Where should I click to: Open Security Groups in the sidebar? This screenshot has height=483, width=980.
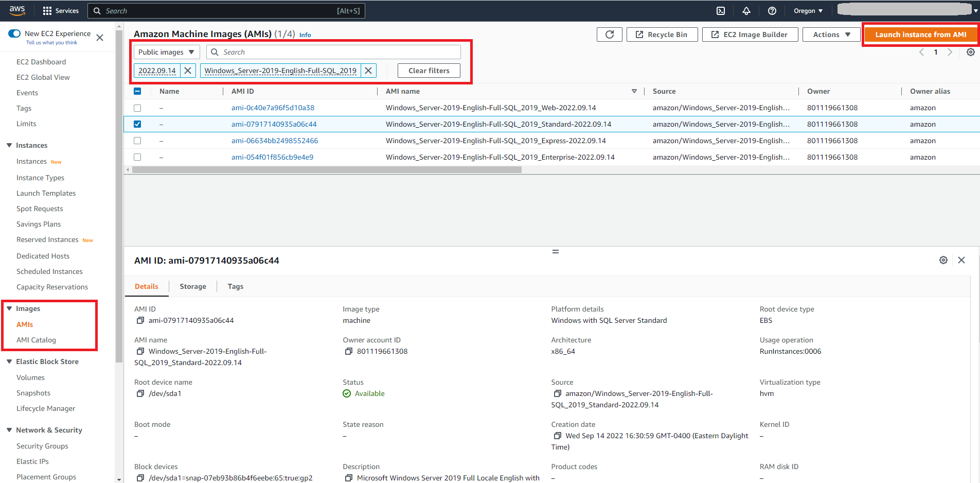pos(42,446)
